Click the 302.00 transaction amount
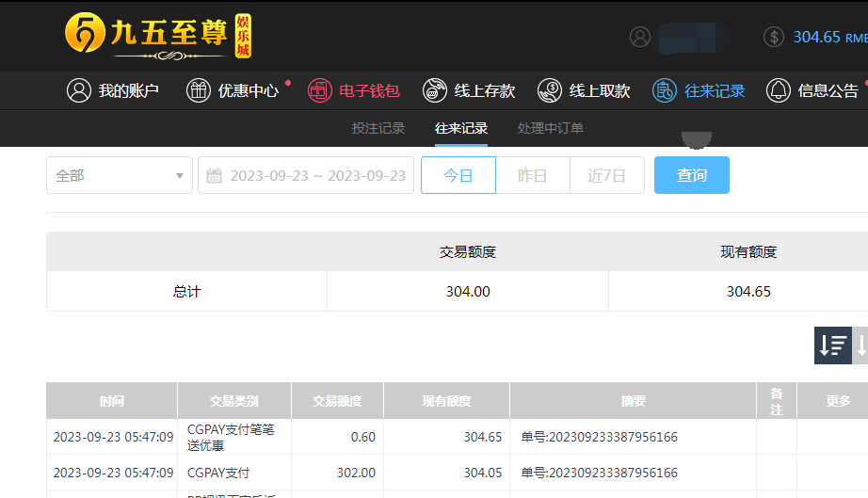 coord(356,474)
